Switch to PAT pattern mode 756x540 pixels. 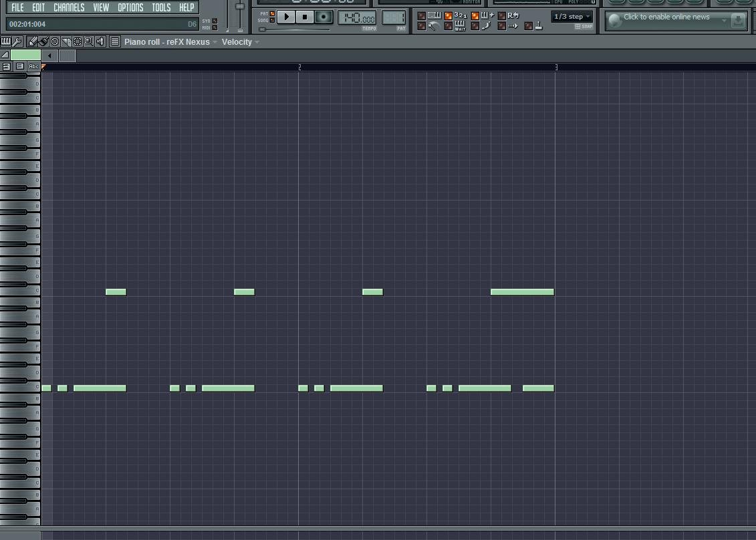pos(273,14)
